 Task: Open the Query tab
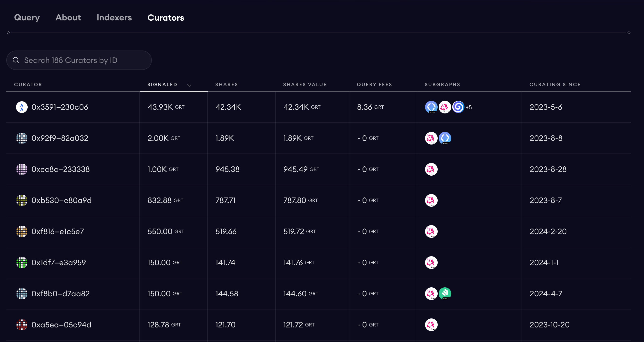coord(27,17)
